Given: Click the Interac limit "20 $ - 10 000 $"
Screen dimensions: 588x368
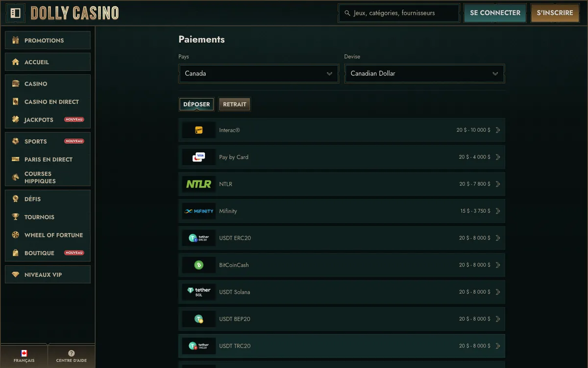Looking at the screenshot, I should pyautogui.click(x=473, y=130).
